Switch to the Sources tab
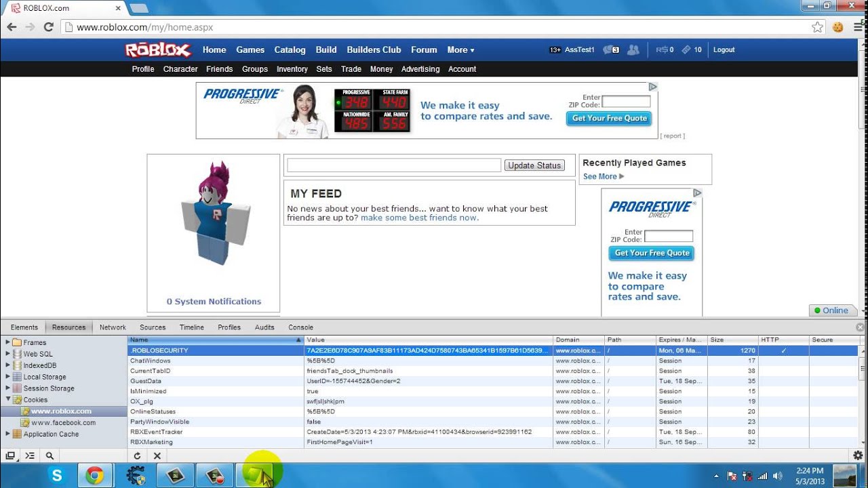Screen dimensions: 868x488 tap(153, 327)
